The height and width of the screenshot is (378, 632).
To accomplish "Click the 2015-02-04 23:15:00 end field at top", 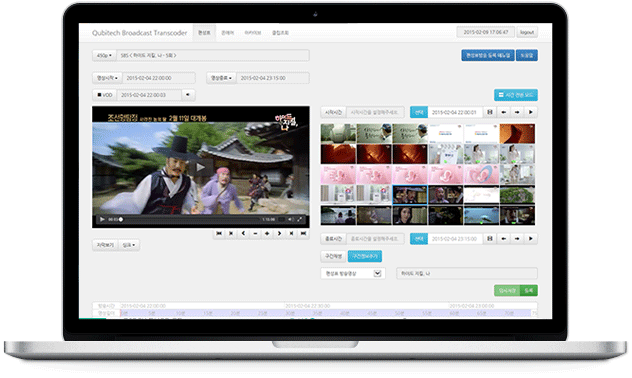I will click(x=273, y=78).
